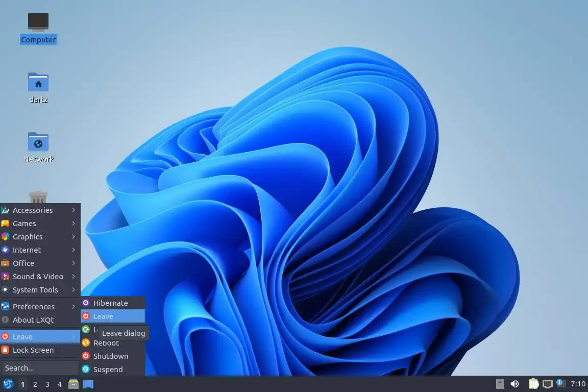Expand the Graphics submenu arrow
The width and height of the screenshot is (588, 392).
(73, 237)
